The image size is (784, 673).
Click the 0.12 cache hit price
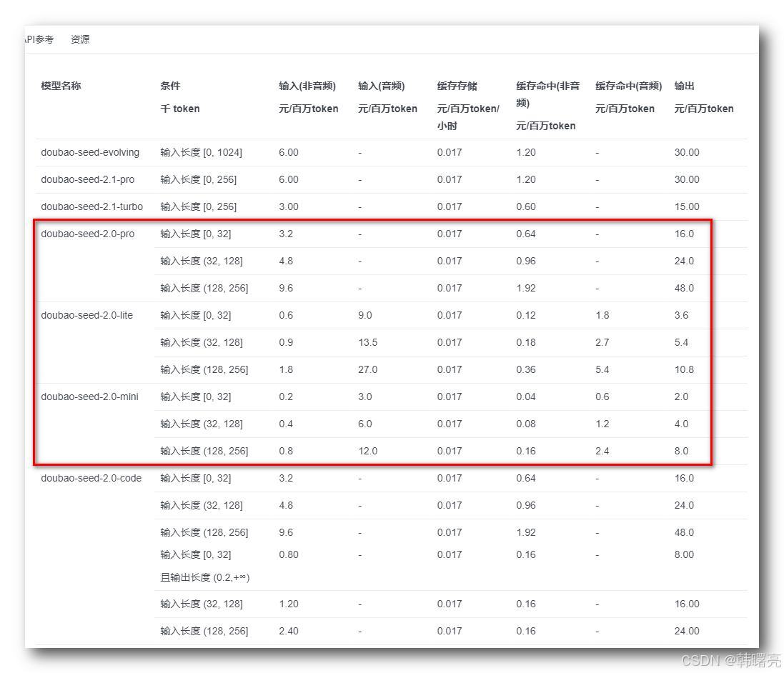tap(525, 316)
